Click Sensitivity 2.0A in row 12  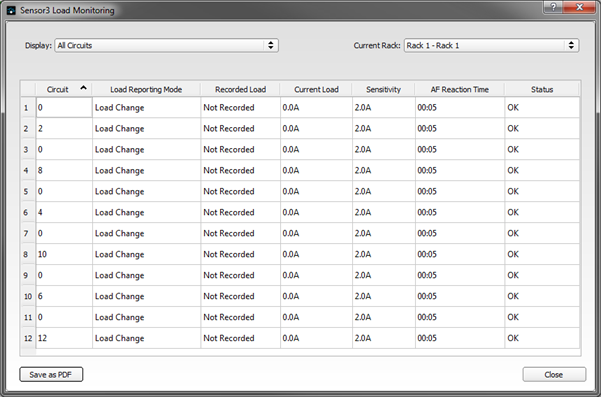[x=384, y=338]
